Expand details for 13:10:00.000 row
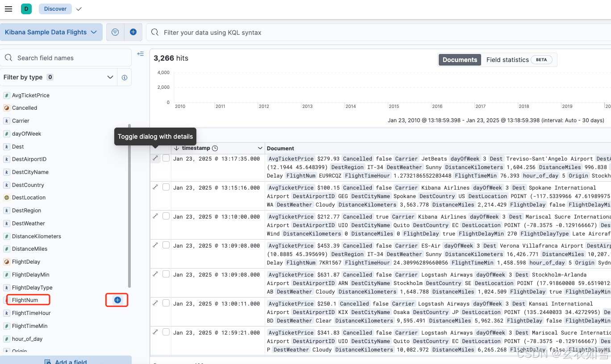This screenshot has width=611, height=364. pyautogui.click(x=155, y=216)
